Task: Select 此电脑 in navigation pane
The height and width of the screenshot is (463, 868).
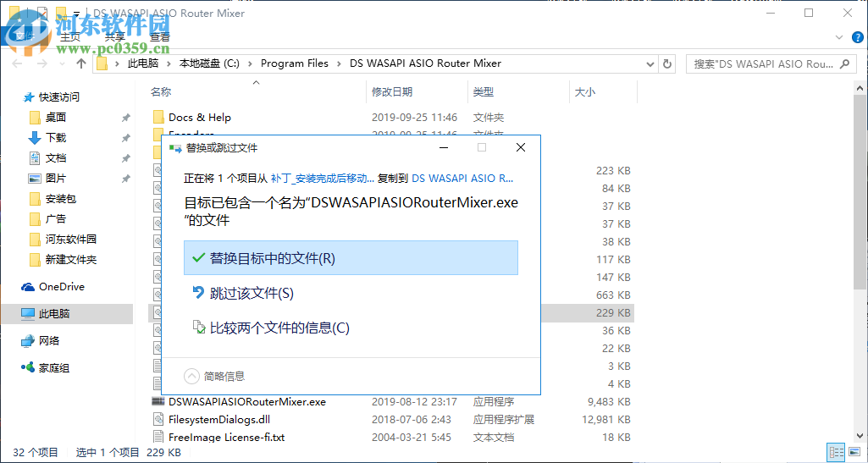Action: [53, 314]
